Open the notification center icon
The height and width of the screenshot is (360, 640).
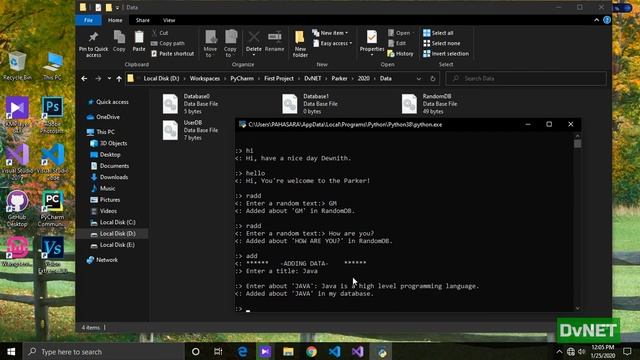click(x=627, y=351)
